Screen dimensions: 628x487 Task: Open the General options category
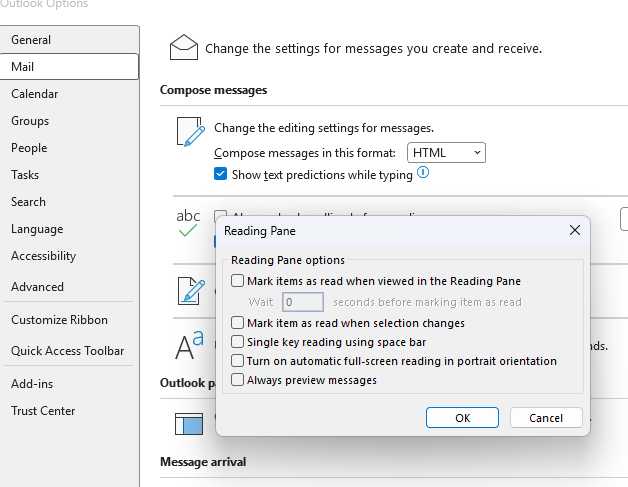coord(69,40)
